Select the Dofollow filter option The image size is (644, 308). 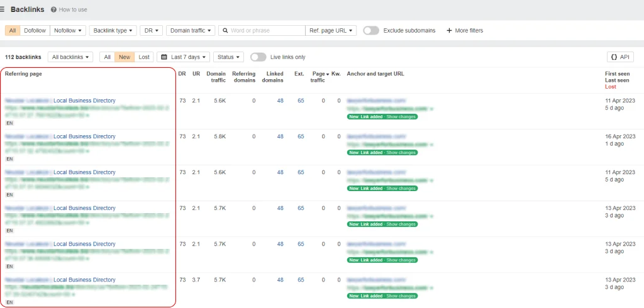(35, 30)
